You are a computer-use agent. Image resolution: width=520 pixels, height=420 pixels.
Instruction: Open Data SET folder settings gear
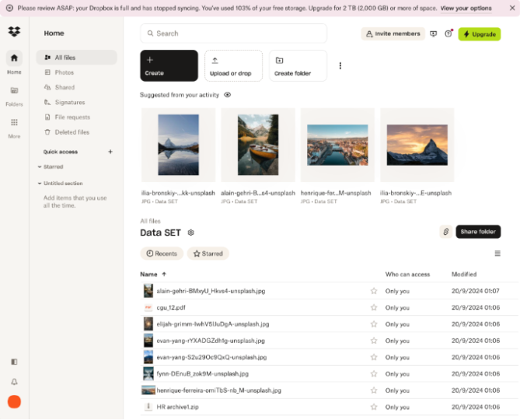tap(190, 233)
